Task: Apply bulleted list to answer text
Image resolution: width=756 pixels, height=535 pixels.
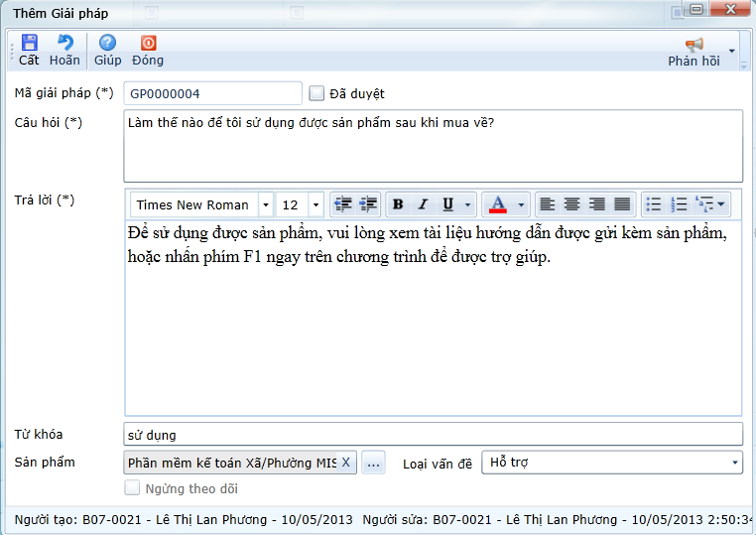Action: 654,204
